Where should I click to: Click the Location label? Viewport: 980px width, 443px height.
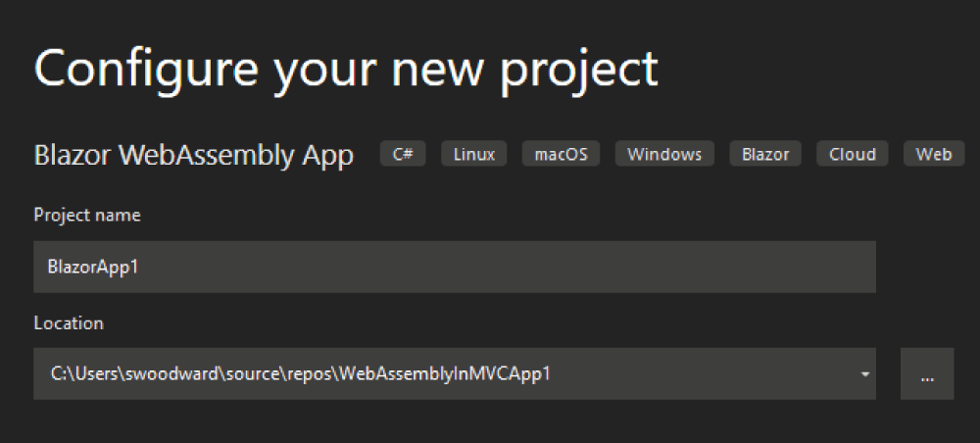click(x=69, y=323)
